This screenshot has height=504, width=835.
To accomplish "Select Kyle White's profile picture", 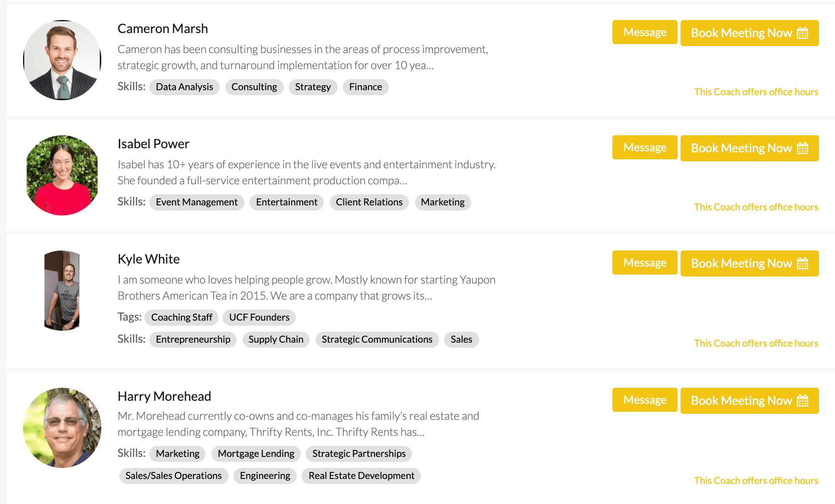I will tap(62, 291).
